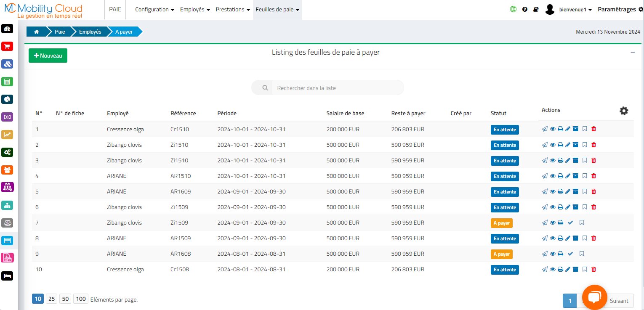Viewport: 644px width, 310px height.
Task: Switch to the PAIE tab
Action: (115, 9)
